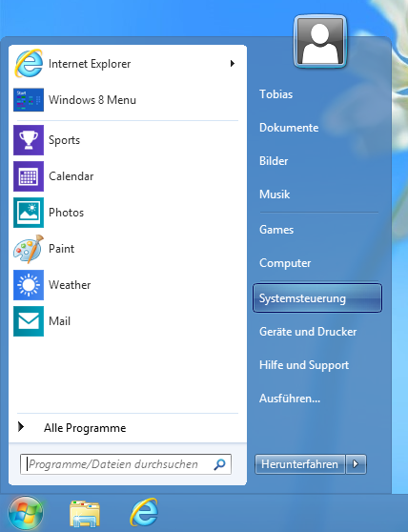
Task: Select Geräte und Drucker
Action: [x=308, y=332]
